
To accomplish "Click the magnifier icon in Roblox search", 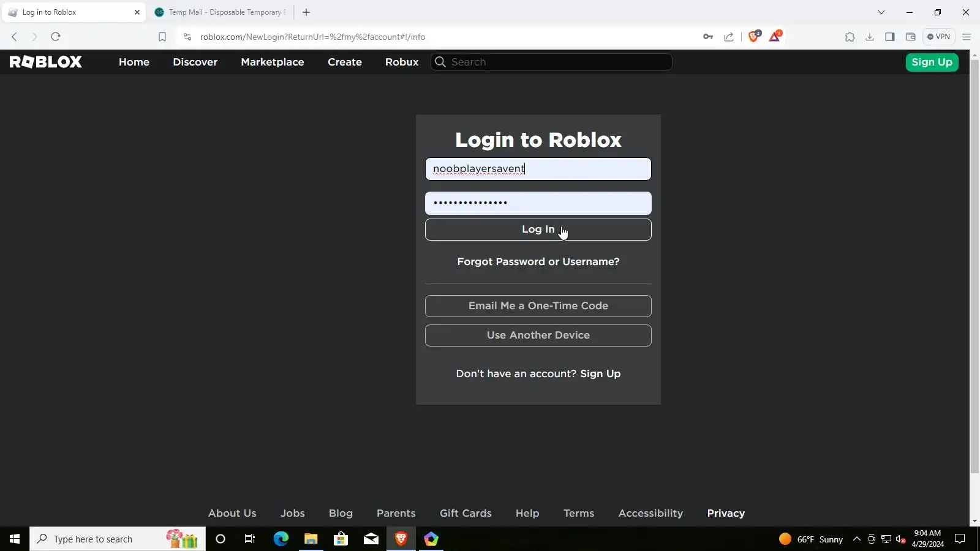I will coord(440,62).
